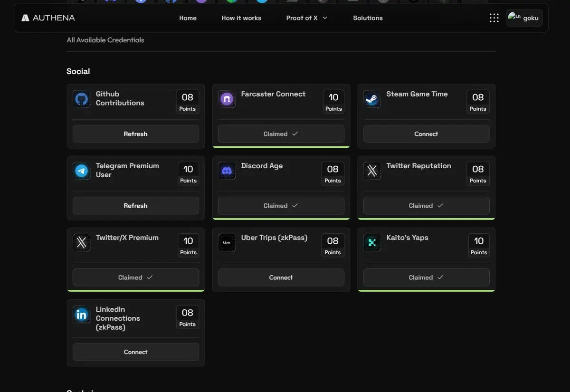Open the apps grid menu icon
Viewport: 570px width, 392px height.
(x=494, y=18)
